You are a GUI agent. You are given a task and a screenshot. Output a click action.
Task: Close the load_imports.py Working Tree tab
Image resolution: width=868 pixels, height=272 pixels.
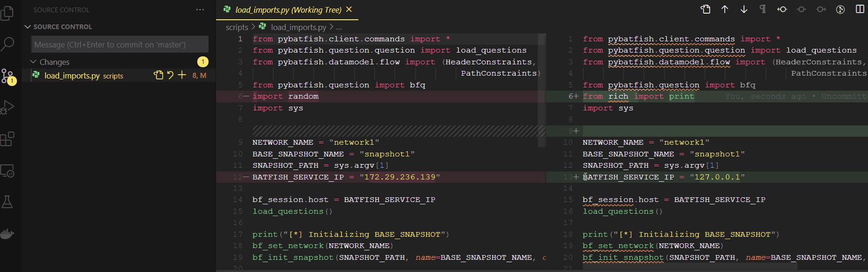point(349,9)
